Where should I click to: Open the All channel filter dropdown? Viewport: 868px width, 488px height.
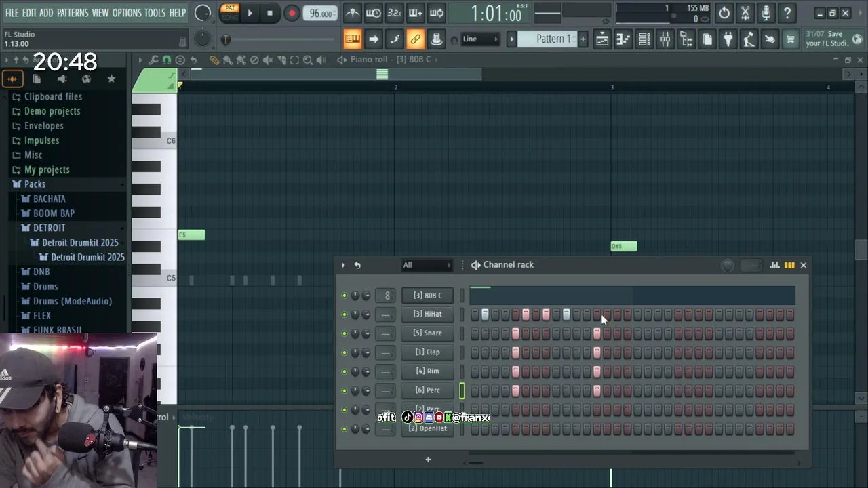tap(427, 265)
